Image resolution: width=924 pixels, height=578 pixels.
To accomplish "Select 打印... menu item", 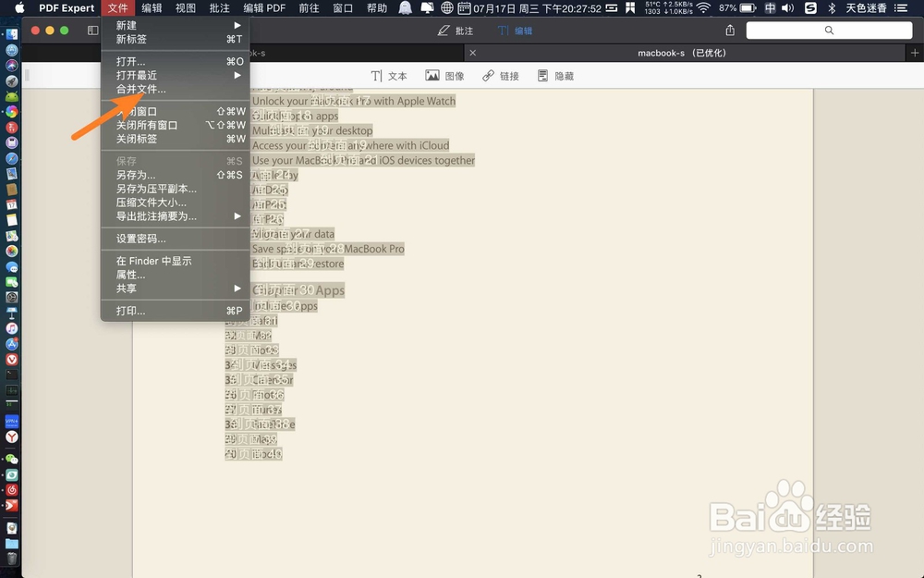I will click(x=176, y=310).
